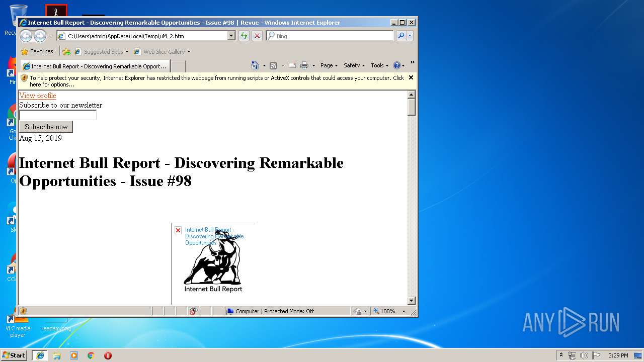
Task: Open the Help question mark menu
Action: tap(398, 65)
